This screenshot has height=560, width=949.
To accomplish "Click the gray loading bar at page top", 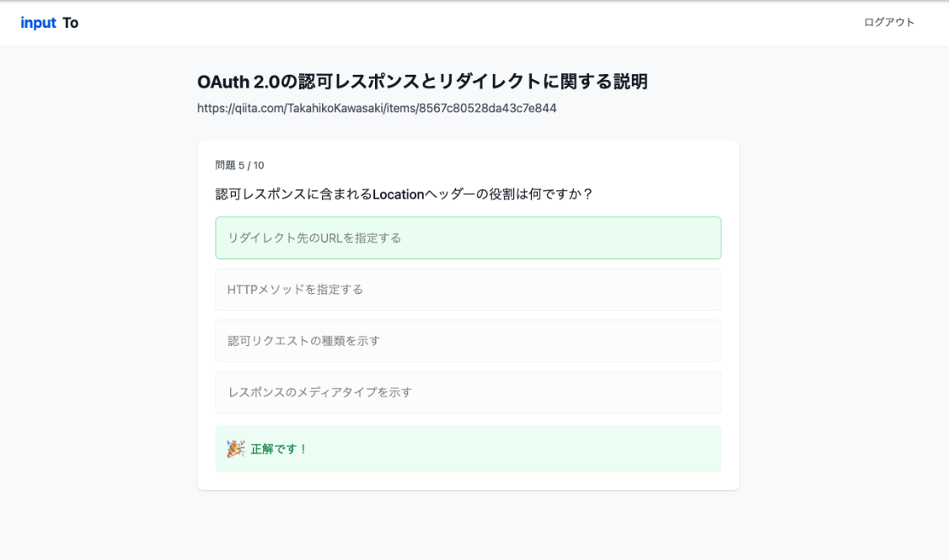I will coord(474,1).
